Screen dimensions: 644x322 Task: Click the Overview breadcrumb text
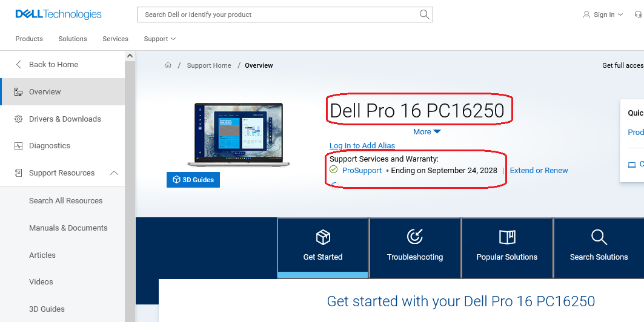[259, 65]
